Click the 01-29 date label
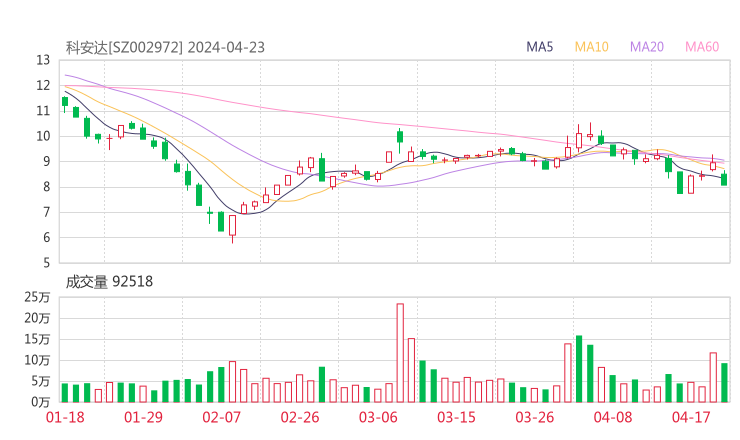Image resolution: width=740 pixels, height=440 pixels. pyautogui.click(x=143, y=417)
